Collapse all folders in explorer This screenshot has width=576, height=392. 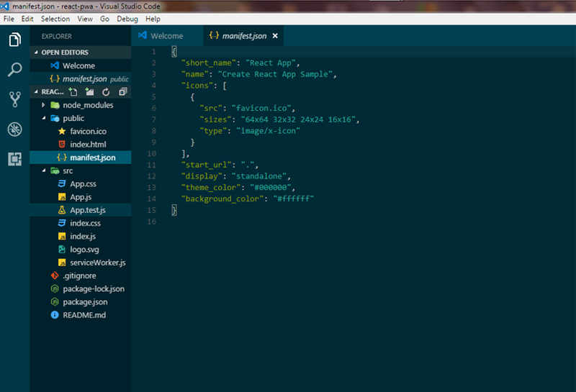pyautogui.click(x=122, y=92)
